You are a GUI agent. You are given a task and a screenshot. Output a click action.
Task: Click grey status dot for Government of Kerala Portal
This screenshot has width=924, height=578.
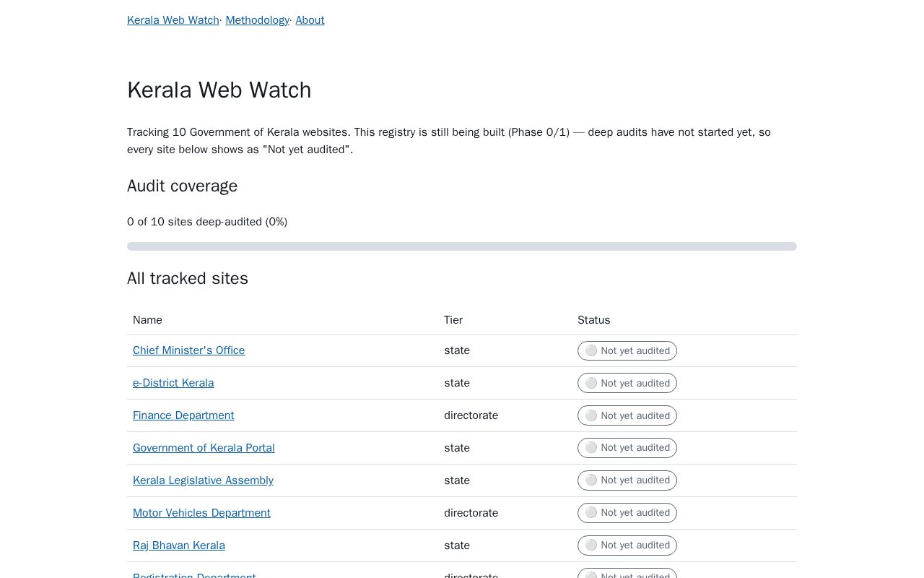[591, 448]
